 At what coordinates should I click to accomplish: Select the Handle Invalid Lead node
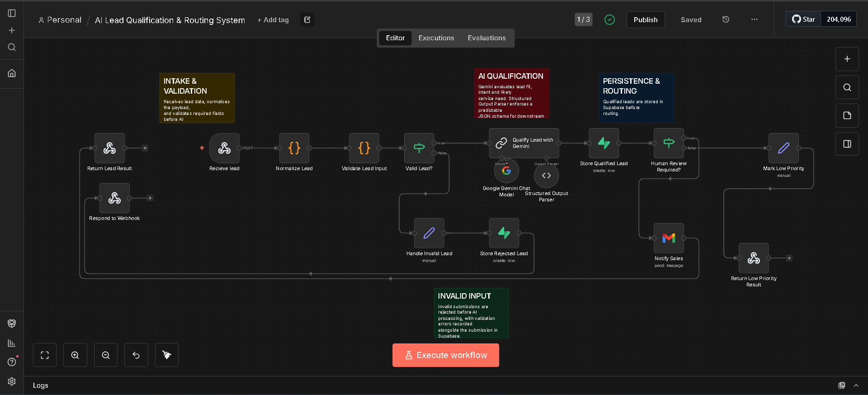pyautogui.click(x=429, y=233)
